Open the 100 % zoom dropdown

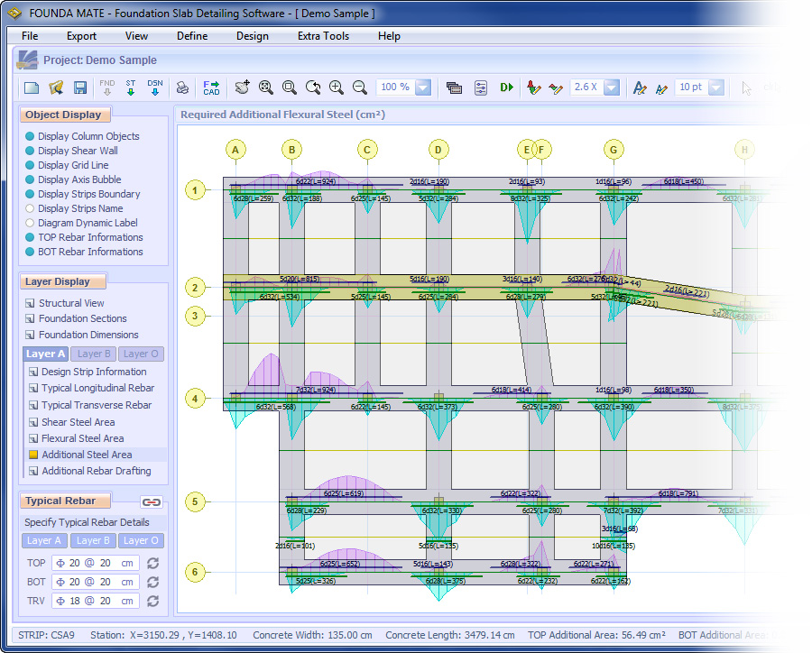click(x=422, y=87)
